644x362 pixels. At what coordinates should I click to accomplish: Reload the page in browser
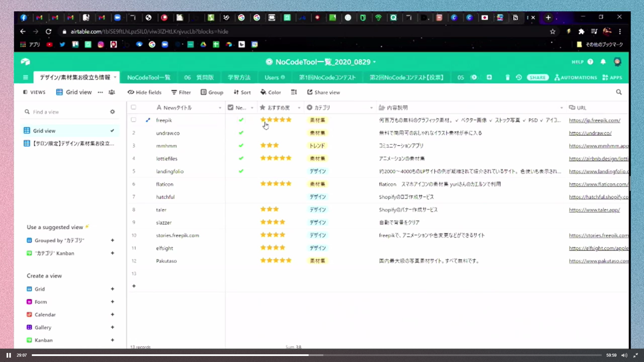click(x=49, y=32)
